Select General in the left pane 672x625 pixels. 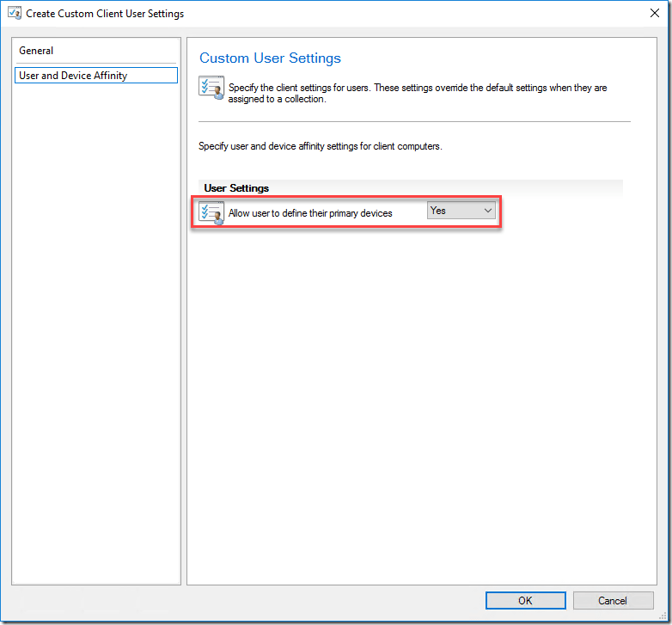click(36, 51)
